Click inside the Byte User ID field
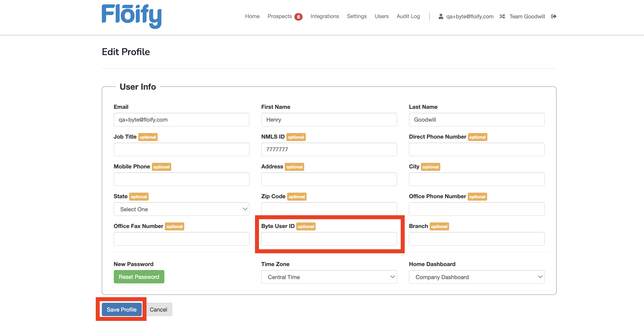 (x=329, y=239)
